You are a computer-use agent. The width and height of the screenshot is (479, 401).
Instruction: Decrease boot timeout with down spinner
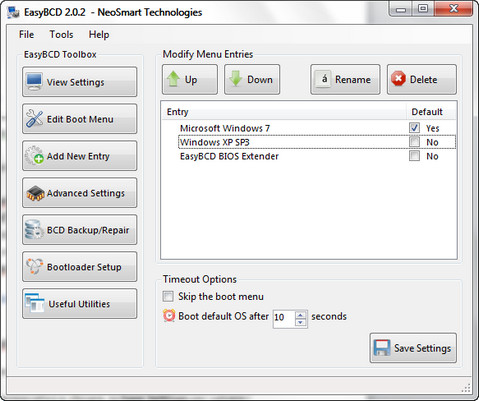point(301,323)
